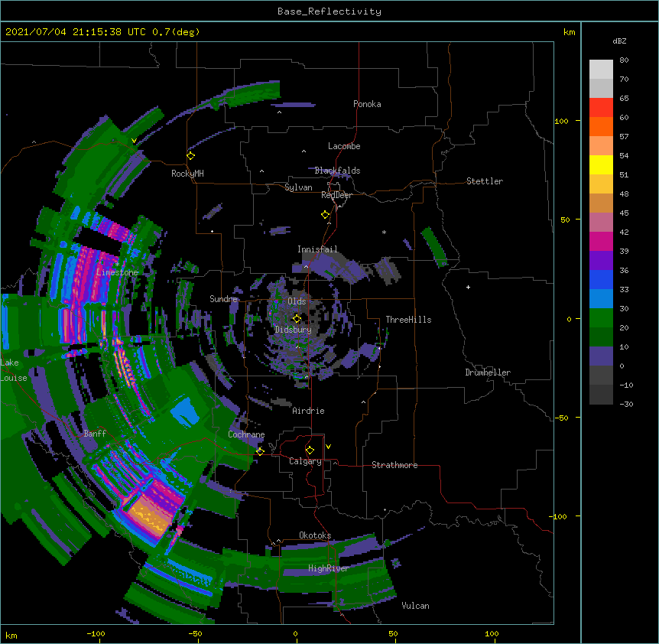Click the yellow radar site marker near Didsbury

pos(297,319)
